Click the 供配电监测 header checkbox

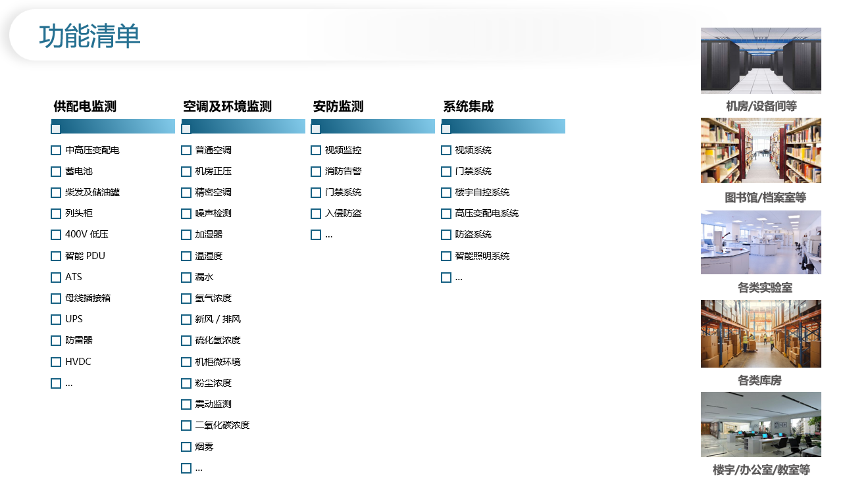coord(56,129)
